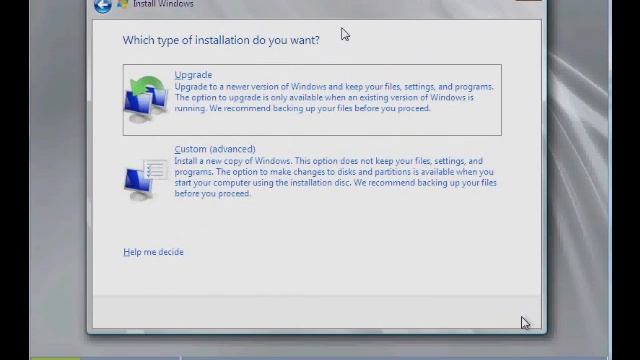Choose the Upgrade option title
Image resolution: width=640 pixels, height=360 pixels.
coord(193,75)
